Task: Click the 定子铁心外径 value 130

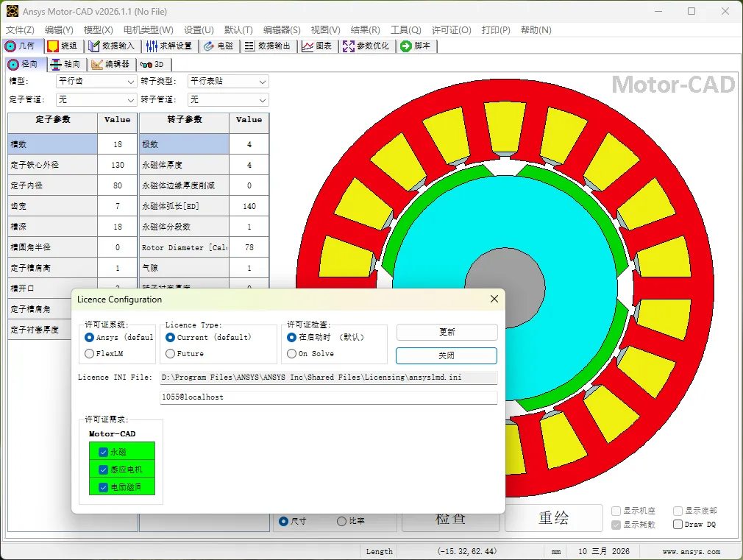Action: [x=118, y=165]
